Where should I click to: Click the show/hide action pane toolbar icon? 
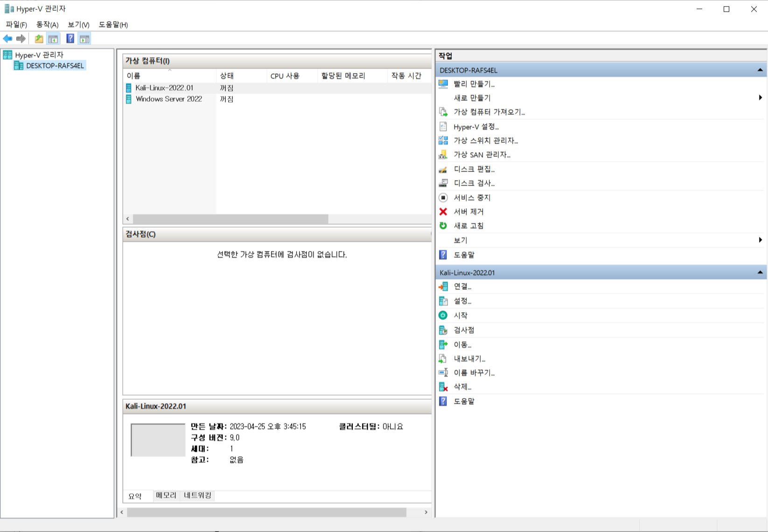click(x=84, y=39)
